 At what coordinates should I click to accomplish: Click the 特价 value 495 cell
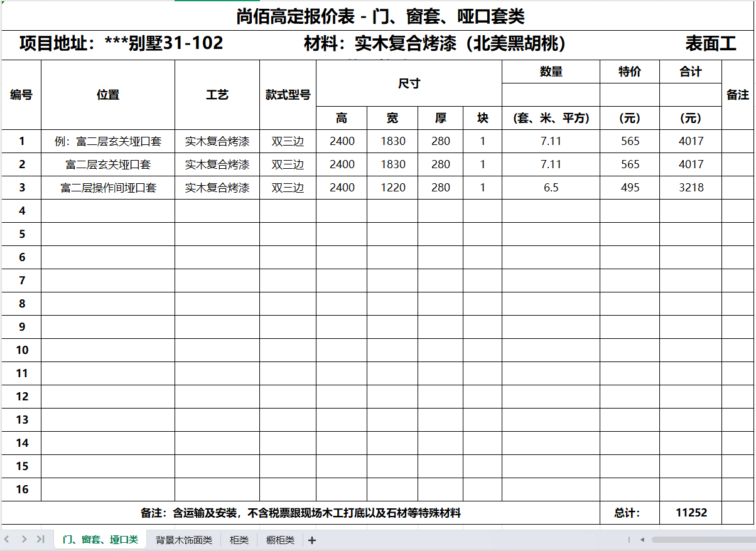pos(630,188)
